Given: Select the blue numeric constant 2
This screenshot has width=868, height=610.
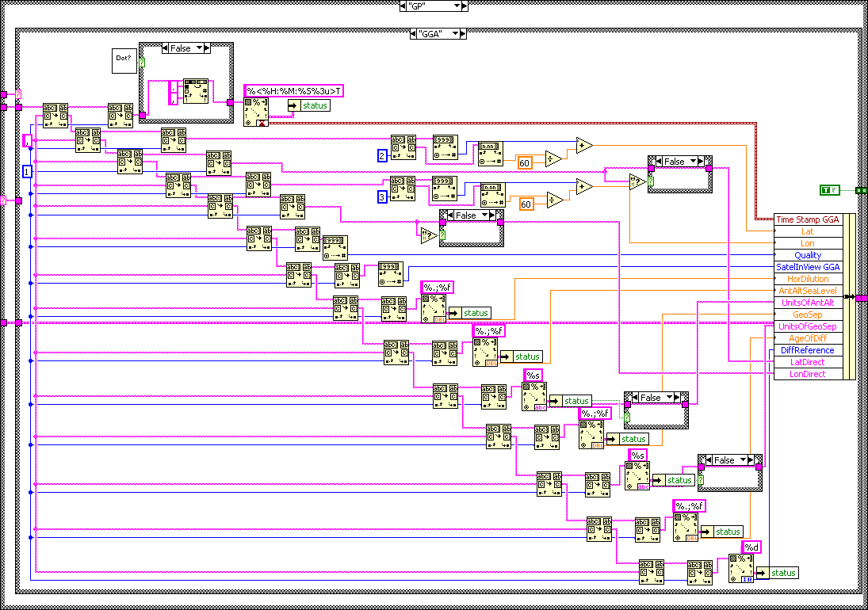Looking at the screenshot, I should point(382,156).
